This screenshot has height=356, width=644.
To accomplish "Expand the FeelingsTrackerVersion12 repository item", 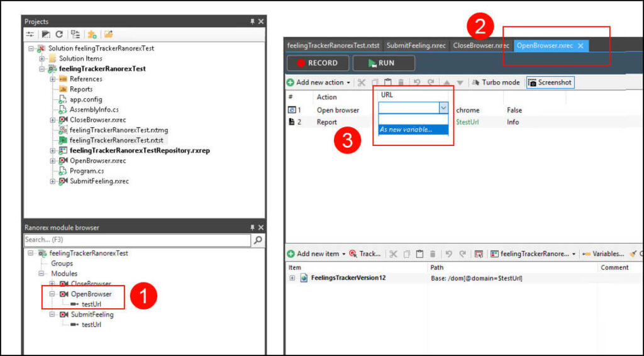I will 292,278.
